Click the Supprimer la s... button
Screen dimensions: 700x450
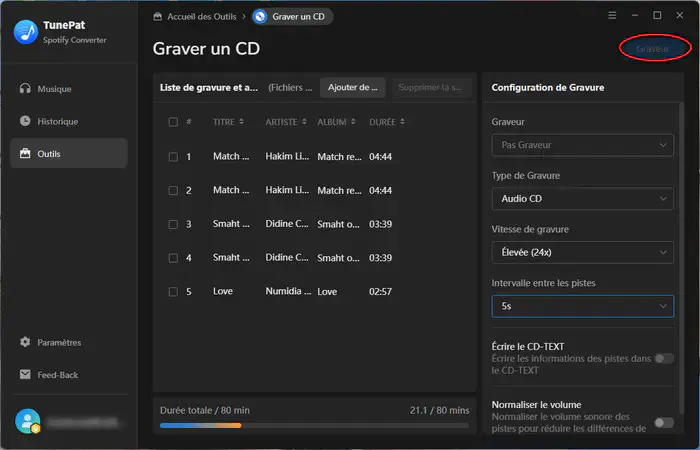pyautogui.click(x=431, y=88)
